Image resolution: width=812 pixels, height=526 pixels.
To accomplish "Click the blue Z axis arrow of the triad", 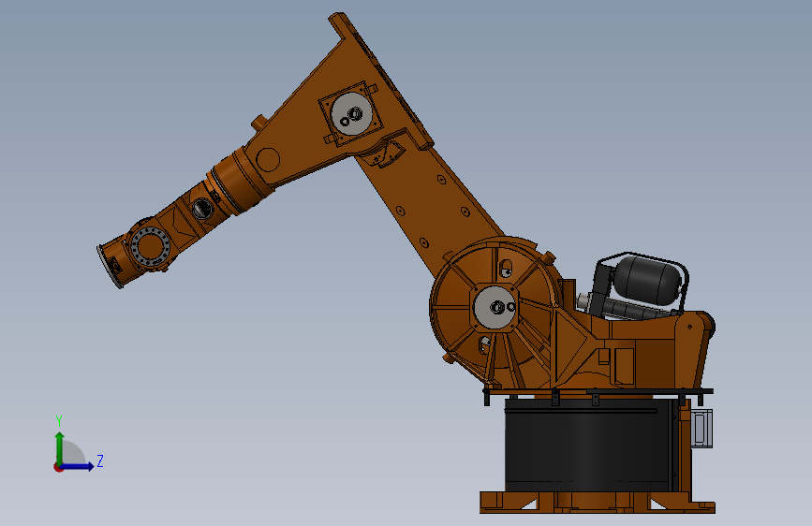I will click(78, 466).
